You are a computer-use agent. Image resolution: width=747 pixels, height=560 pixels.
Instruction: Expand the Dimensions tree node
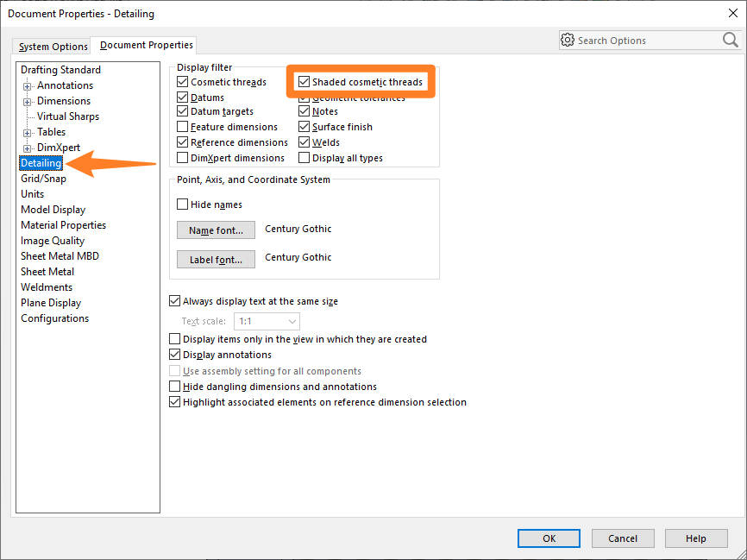(26, 100)
